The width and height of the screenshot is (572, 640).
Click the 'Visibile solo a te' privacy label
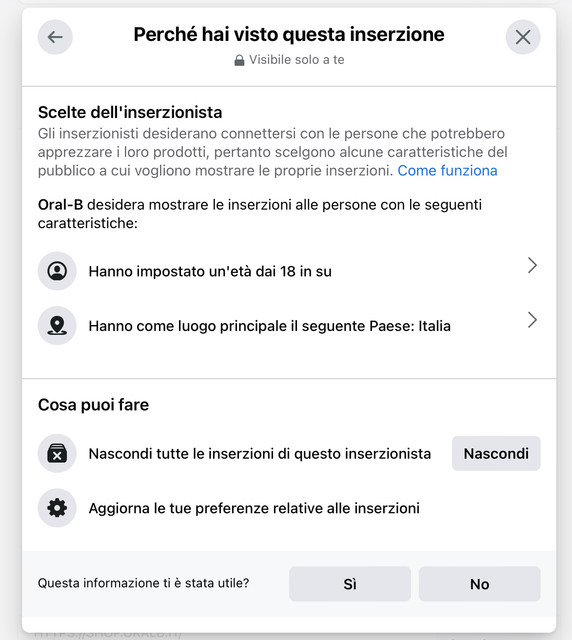click(297, 60)
